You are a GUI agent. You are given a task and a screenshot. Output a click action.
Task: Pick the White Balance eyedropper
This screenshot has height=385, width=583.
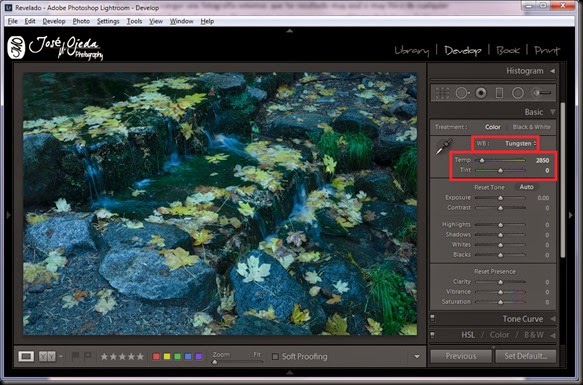pos(444,147)
